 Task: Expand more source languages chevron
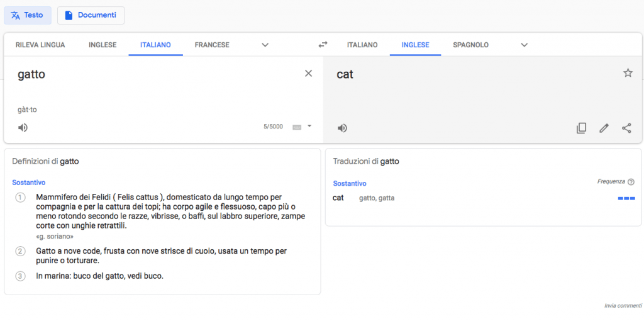coord(265,45)
